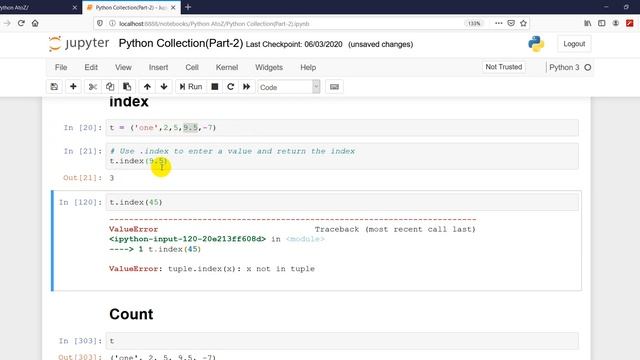Click the Jupyter logo

point(79,43)
